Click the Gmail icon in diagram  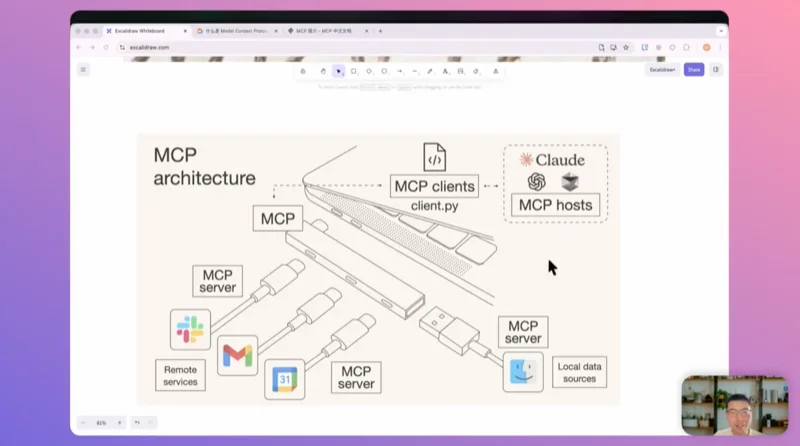tap(237, 356)
